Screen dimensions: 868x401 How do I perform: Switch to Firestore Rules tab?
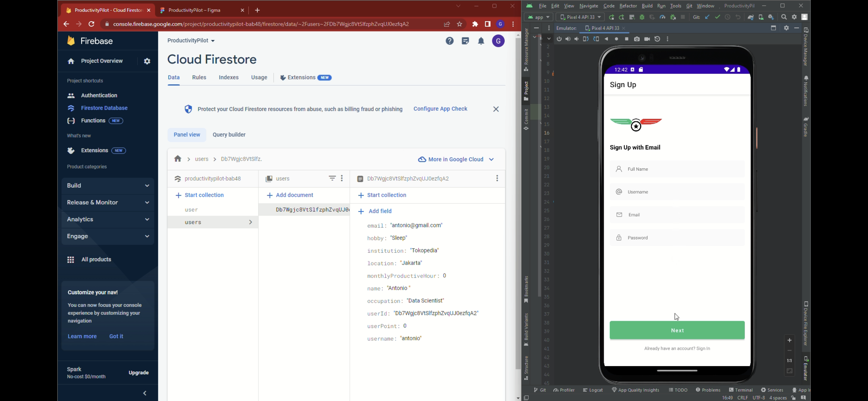click(x=199, y=77)
